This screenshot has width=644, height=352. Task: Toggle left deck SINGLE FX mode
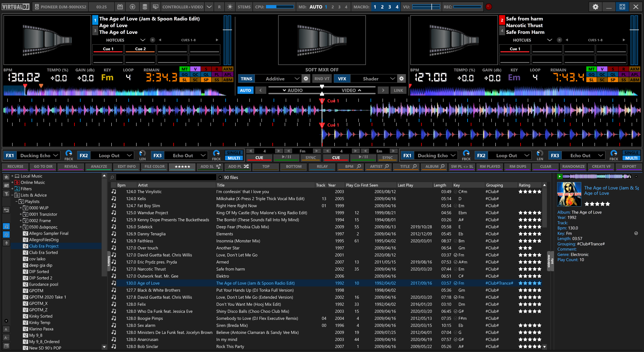coord(234,153)
